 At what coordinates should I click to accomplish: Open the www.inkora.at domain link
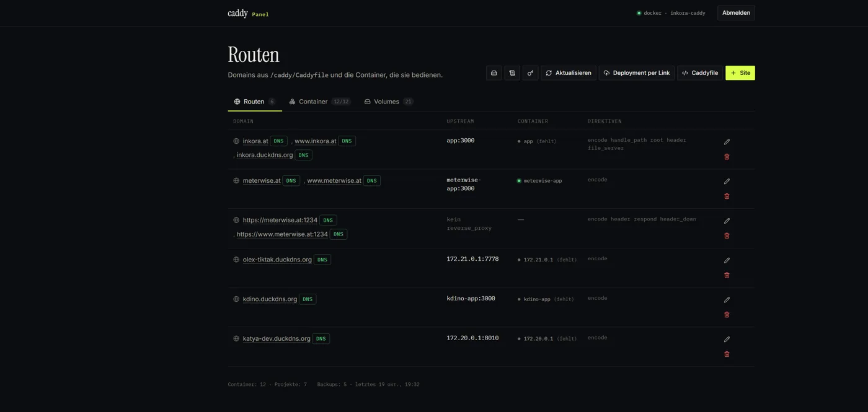click(x=316, y=141)
